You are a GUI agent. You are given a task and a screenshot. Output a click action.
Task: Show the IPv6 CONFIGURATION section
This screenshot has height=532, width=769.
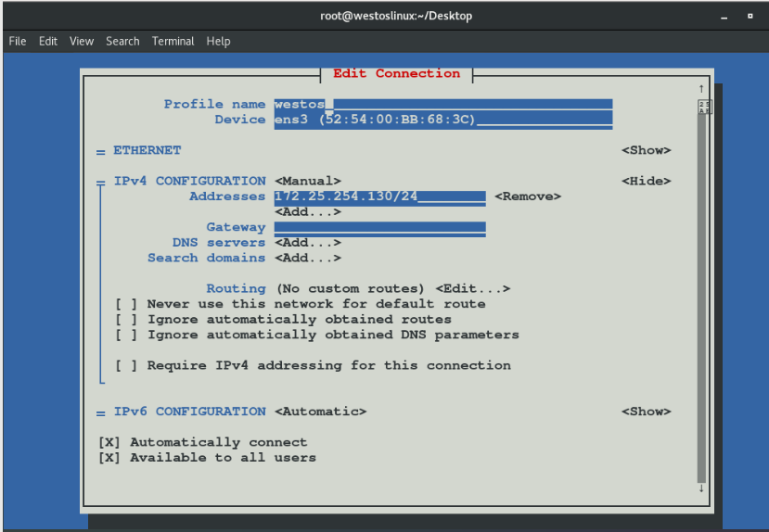point(646,412)
